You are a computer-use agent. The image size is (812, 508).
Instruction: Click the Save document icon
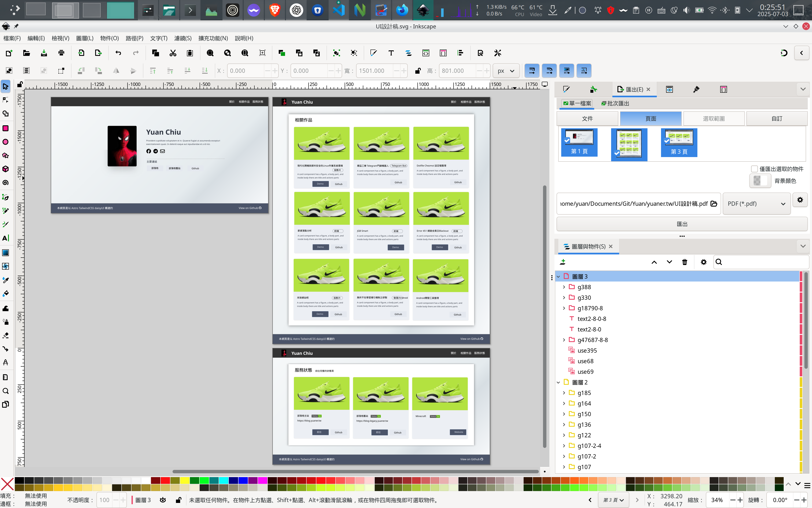[44, 53]
